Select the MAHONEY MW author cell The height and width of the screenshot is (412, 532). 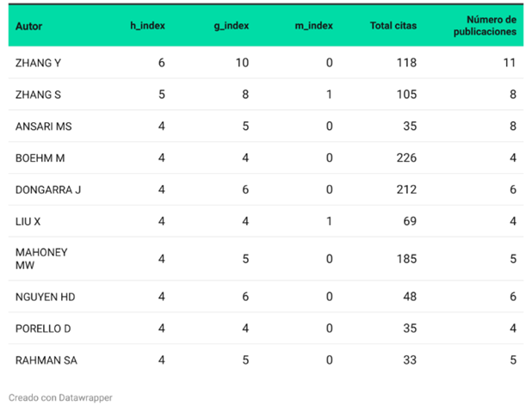41,259
